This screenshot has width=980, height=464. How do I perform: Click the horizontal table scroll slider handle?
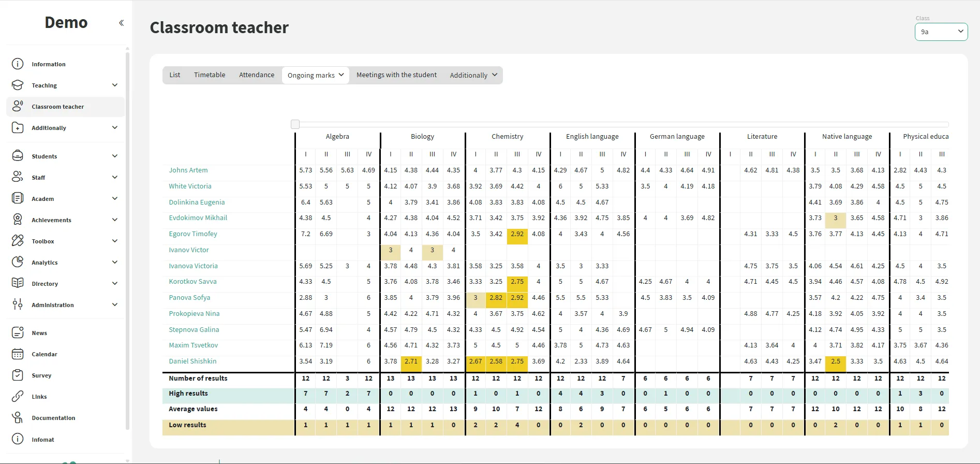[x=295, y=124]
